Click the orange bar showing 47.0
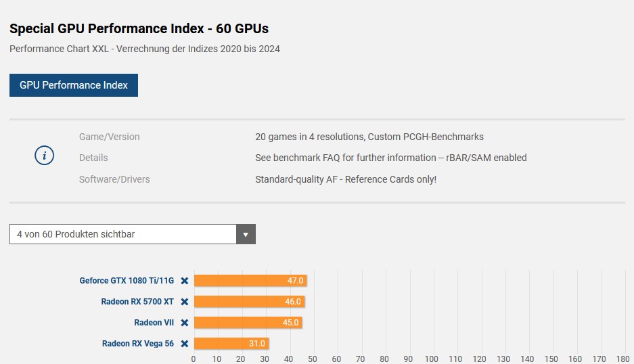This screenshot has height=364, width=634. pos(250,281)
